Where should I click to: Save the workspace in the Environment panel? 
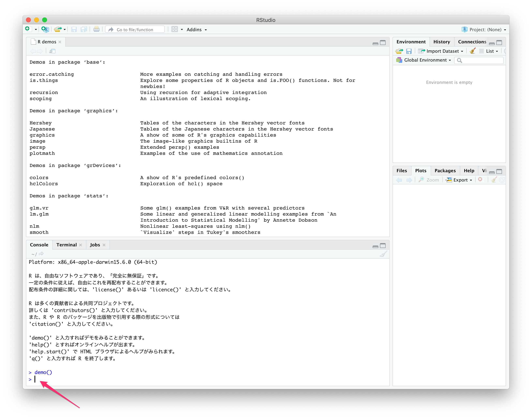click(x=409, y=51)
